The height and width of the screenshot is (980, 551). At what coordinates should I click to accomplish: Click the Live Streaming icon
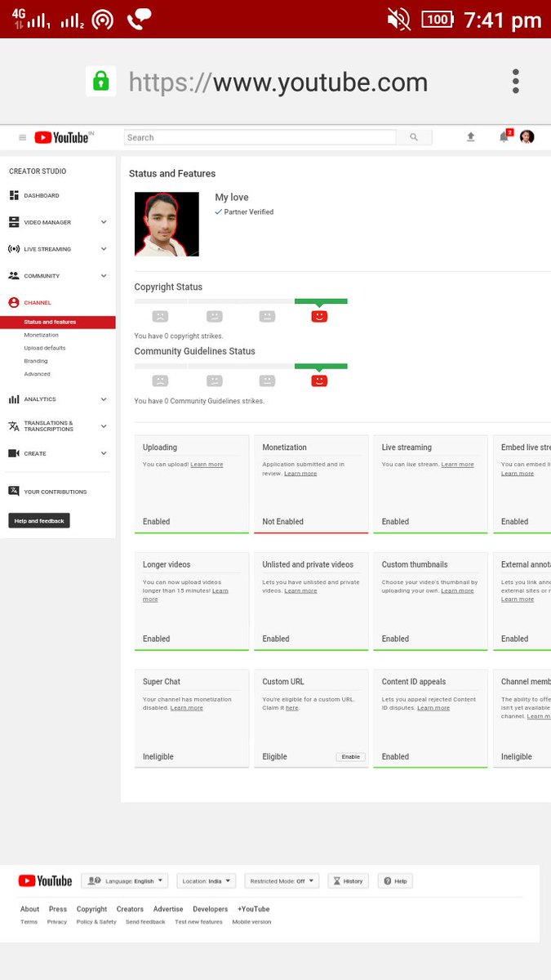[x=14, y=249]
